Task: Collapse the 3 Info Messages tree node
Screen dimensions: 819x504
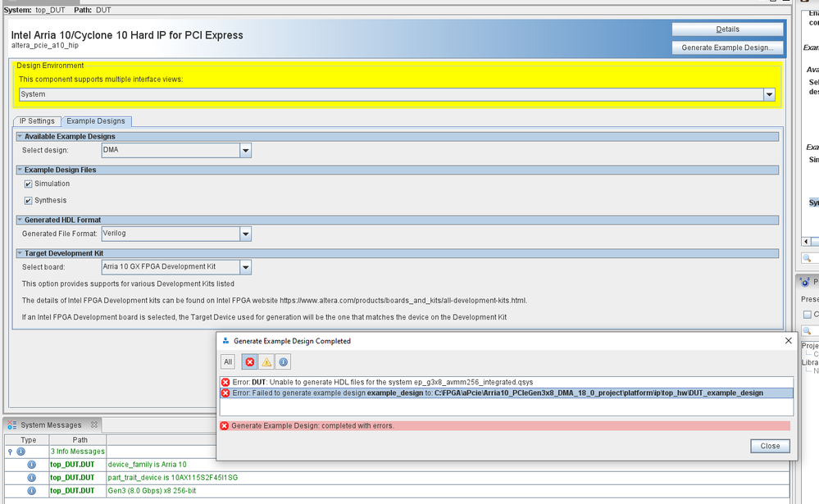Action: (x=10, y=452)
